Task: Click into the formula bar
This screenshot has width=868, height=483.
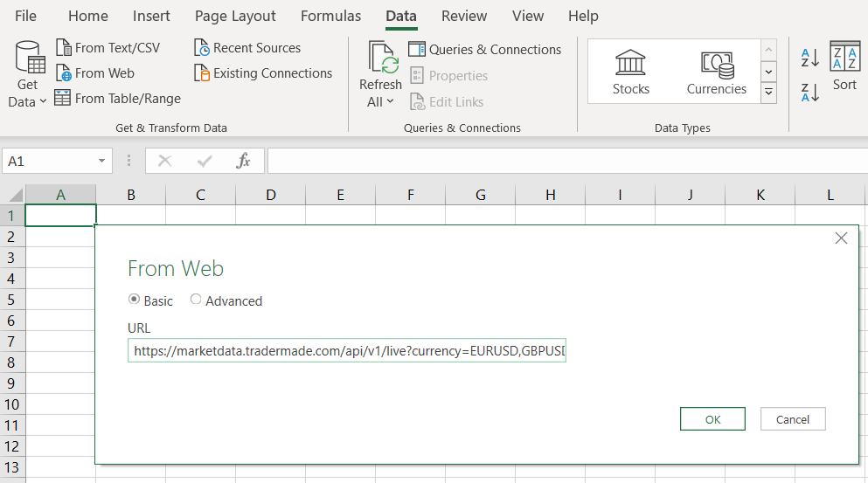Action: click(x=567, y=161)
